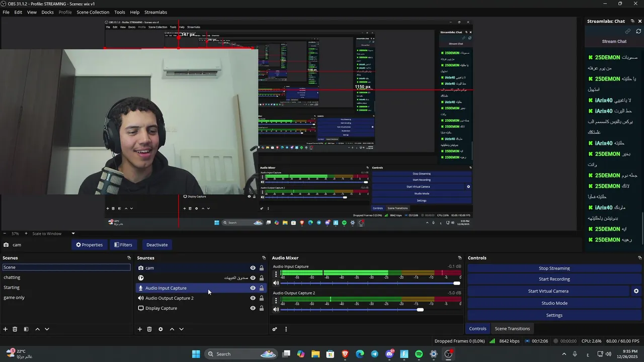Undock the Audio Mixer panel
The image size is (644, 362).
[459, 258]
